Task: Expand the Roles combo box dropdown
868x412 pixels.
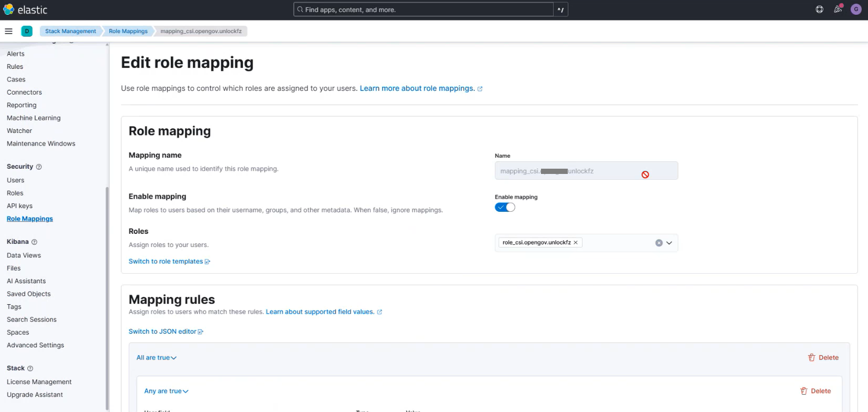Action: 669,243
